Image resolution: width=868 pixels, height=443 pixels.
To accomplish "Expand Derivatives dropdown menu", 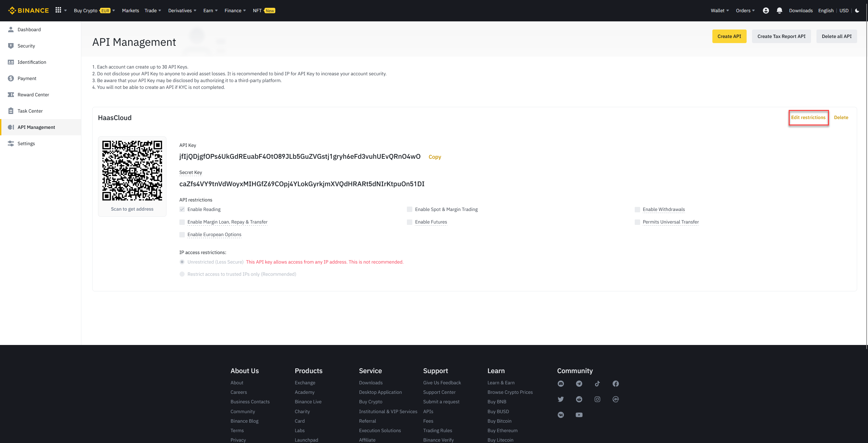I will point(182,11).
